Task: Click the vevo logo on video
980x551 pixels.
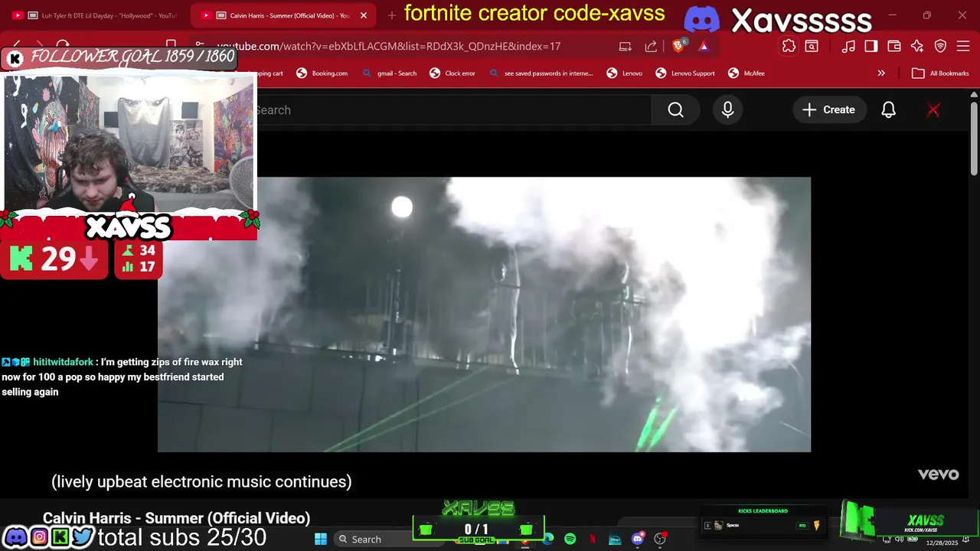Action: (x=938, y=474)
